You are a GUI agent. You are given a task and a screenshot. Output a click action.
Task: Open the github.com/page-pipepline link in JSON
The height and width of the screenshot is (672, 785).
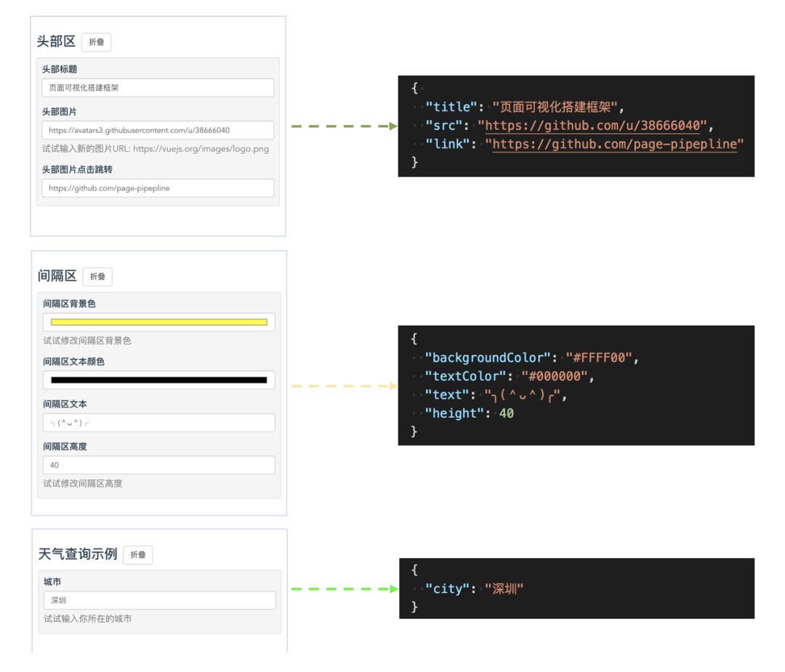(x=614, y=144)
